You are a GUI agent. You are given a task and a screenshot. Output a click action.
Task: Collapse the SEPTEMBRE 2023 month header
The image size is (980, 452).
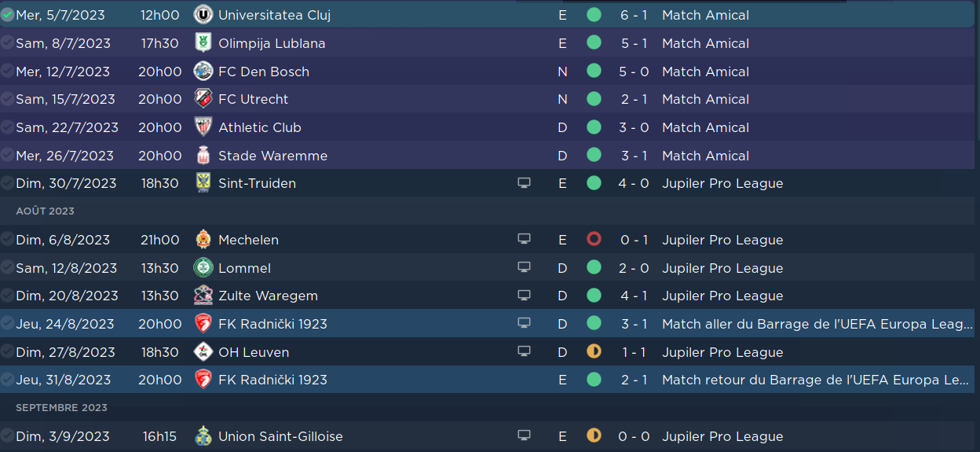(x=61, y=408)
